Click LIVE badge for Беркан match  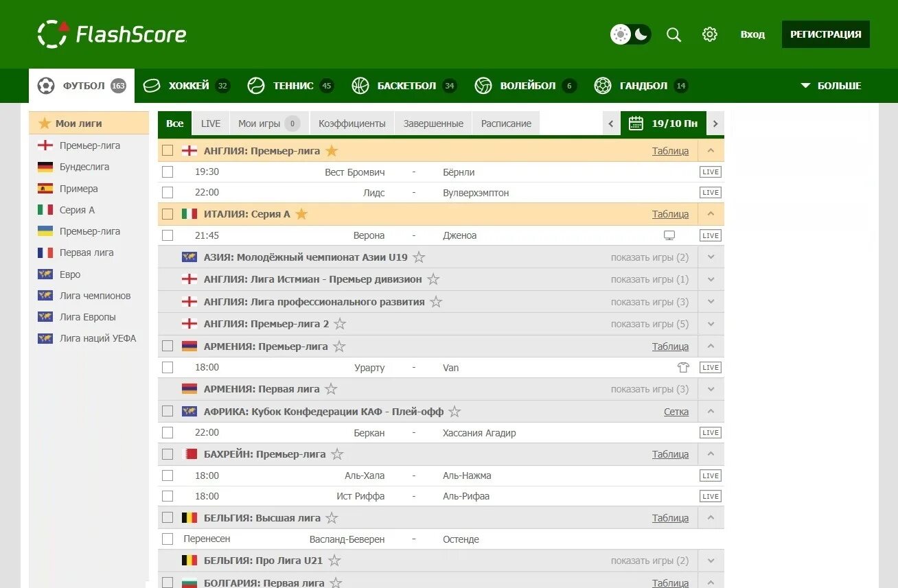pos(711,433)
